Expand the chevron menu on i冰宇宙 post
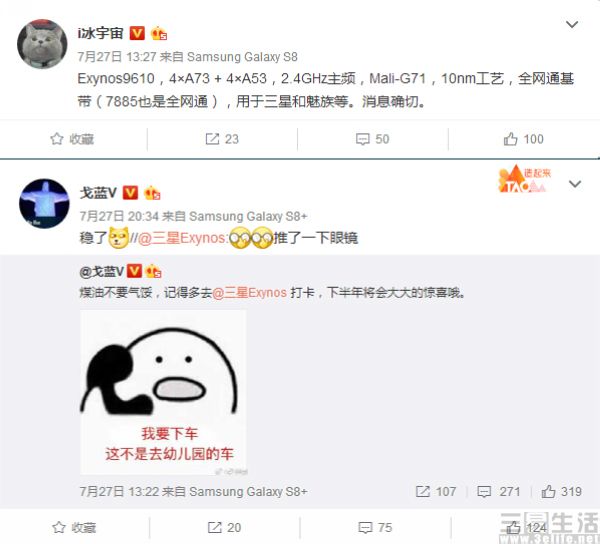 pyautogui.click(x=572, y=24)
